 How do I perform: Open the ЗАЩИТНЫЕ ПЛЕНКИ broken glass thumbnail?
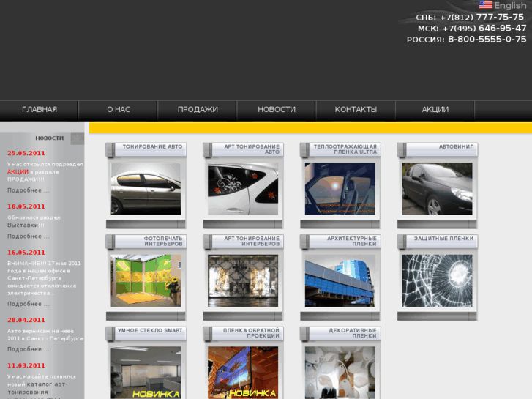click(437, 281)
